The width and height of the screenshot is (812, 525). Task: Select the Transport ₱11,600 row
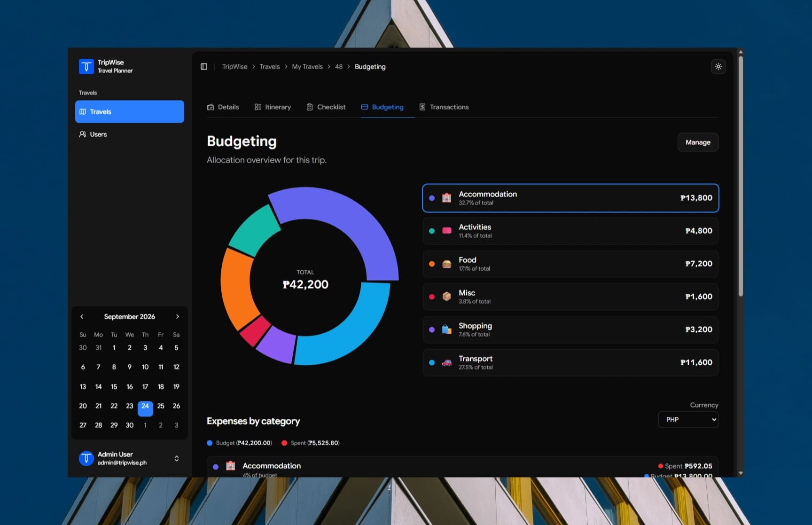[570, 362]
